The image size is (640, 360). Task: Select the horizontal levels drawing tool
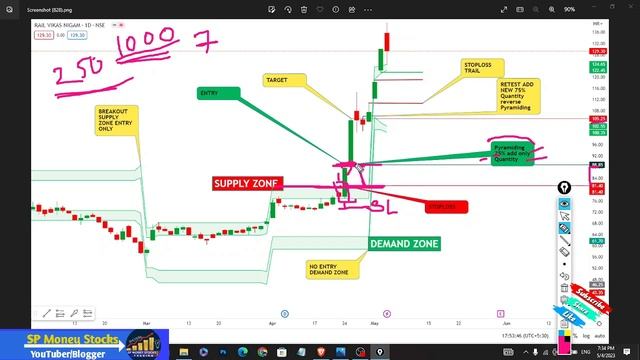point(60,313)
